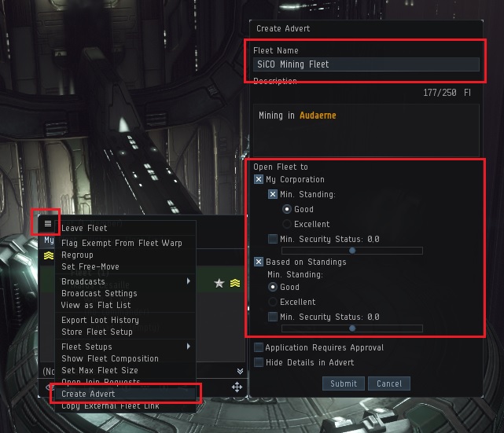504x433 pixels.
Task: Click the four-arrow move icon
Action: click(x=237, y=387)
